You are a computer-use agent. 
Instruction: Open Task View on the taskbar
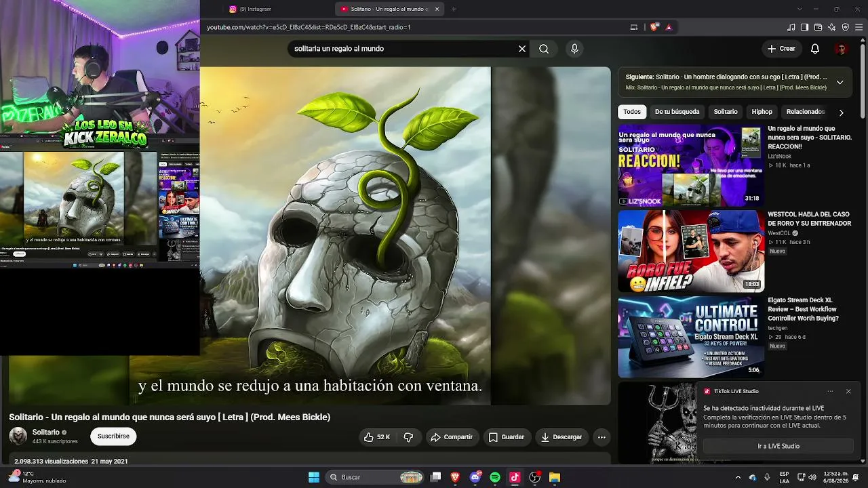436,477
